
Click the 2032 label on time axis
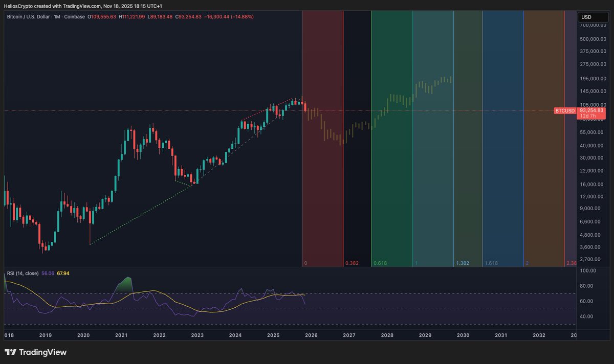(x=539, y=335)
